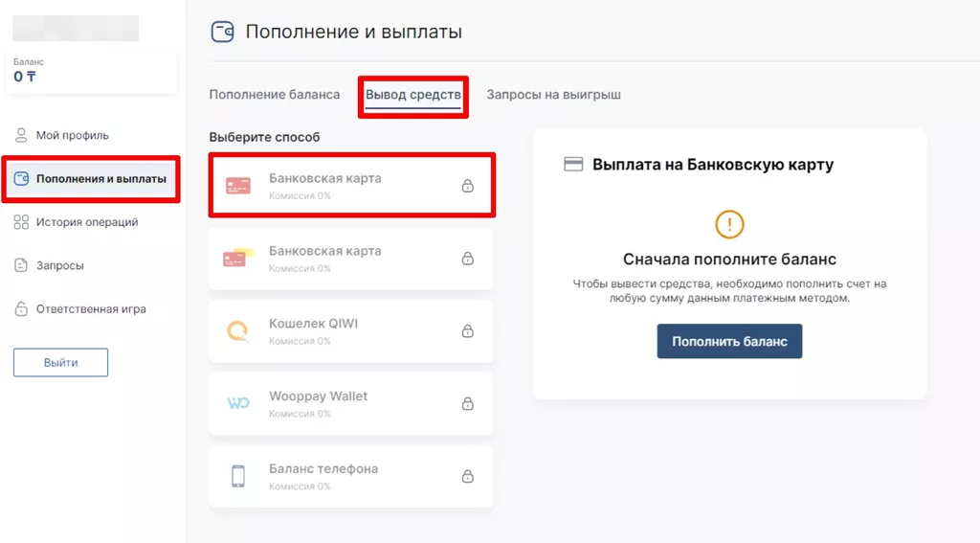Open Ответственная игра in sidebar
The image size is (980, 543).
click(90, 309)
